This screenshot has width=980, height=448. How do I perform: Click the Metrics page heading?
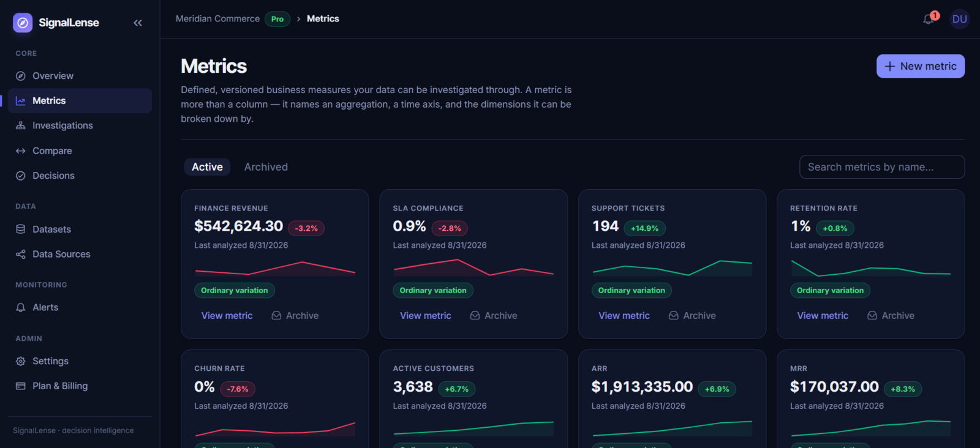214,66
